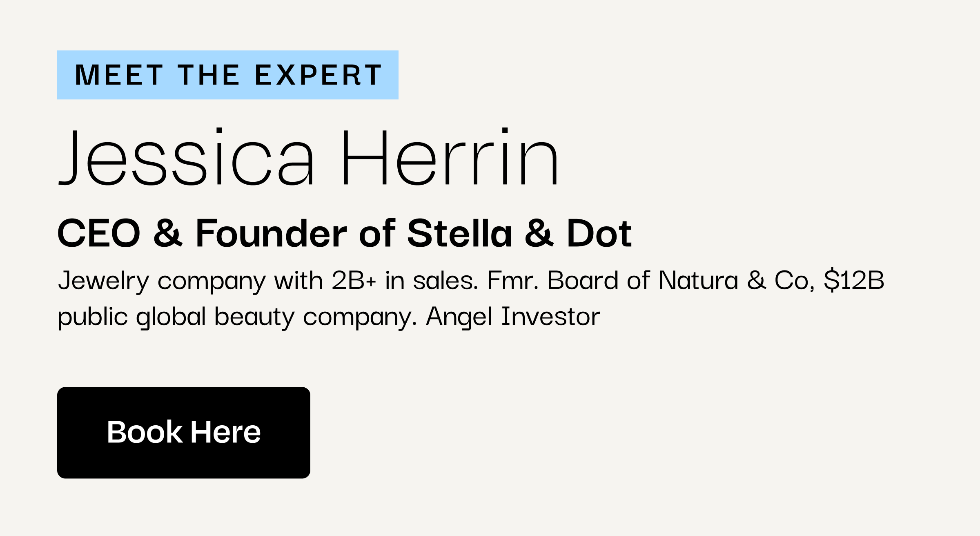Click public global beauty company phrase
This screenshot has width=980, height=536.
pos(237,317)
